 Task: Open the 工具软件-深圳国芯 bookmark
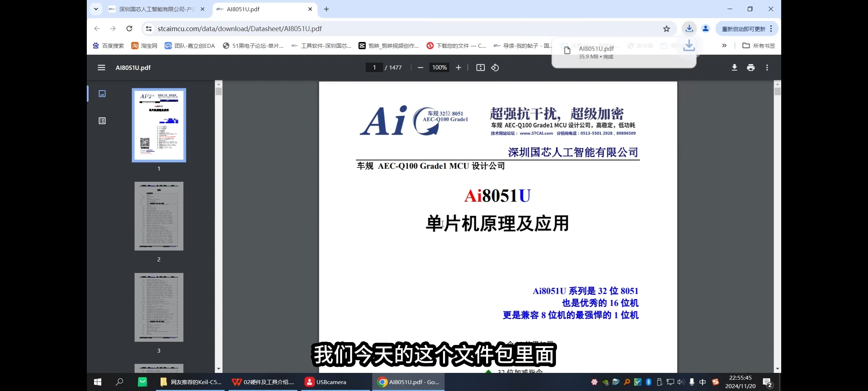click(x=322, y=46)
